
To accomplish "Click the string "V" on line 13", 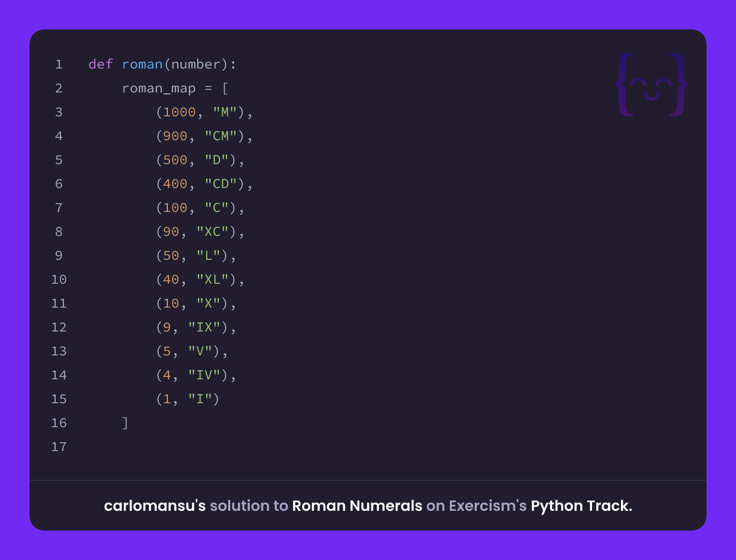I will 200,351.
